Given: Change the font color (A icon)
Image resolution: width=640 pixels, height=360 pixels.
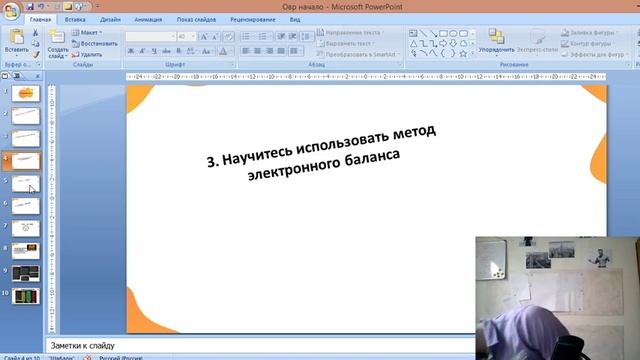Looking at the screenshot, I should 223,51.
